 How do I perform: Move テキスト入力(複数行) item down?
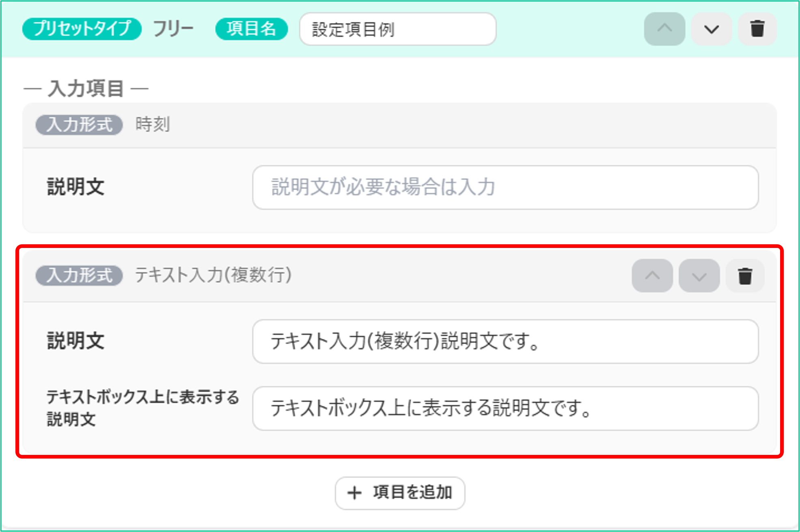pos(699,276)
